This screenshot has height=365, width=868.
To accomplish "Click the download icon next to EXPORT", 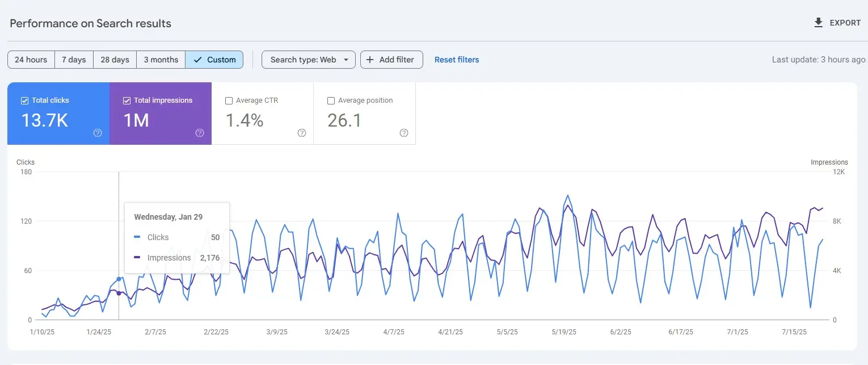I will coord(818,22).
